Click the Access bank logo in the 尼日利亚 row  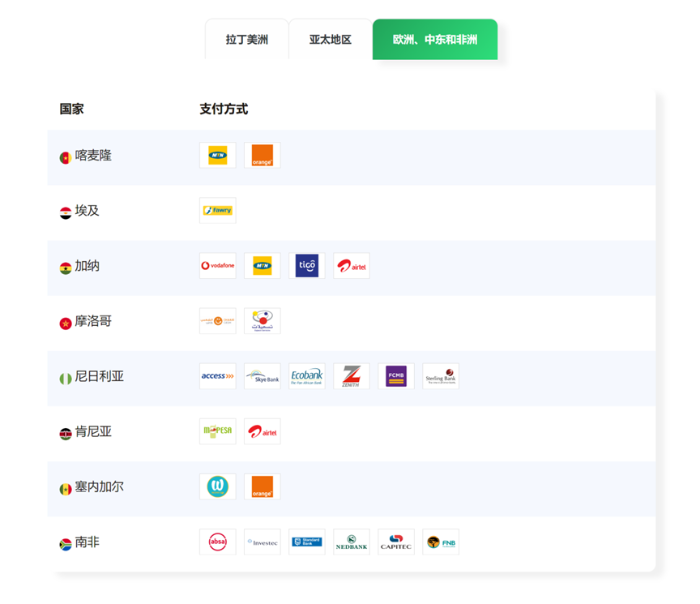pyautogui.click(x=217, y=376)
